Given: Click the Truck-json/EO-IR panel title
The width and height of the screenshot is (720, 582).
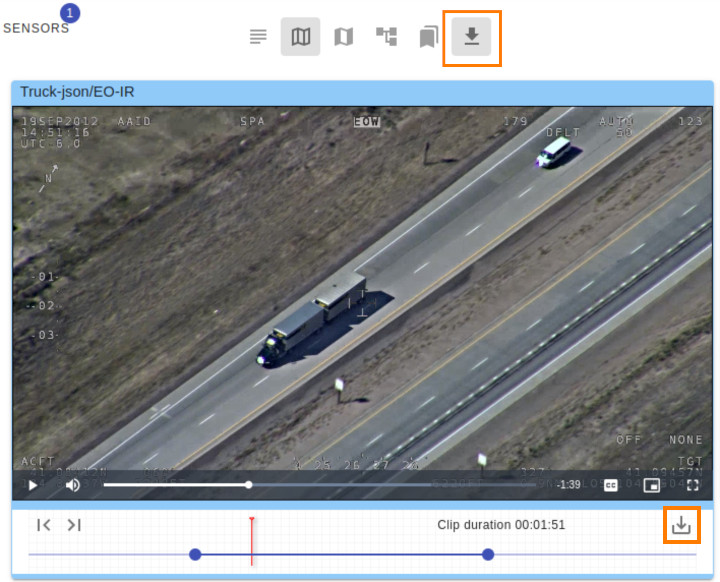Looking at the screenshot, I should click(77, 92).
